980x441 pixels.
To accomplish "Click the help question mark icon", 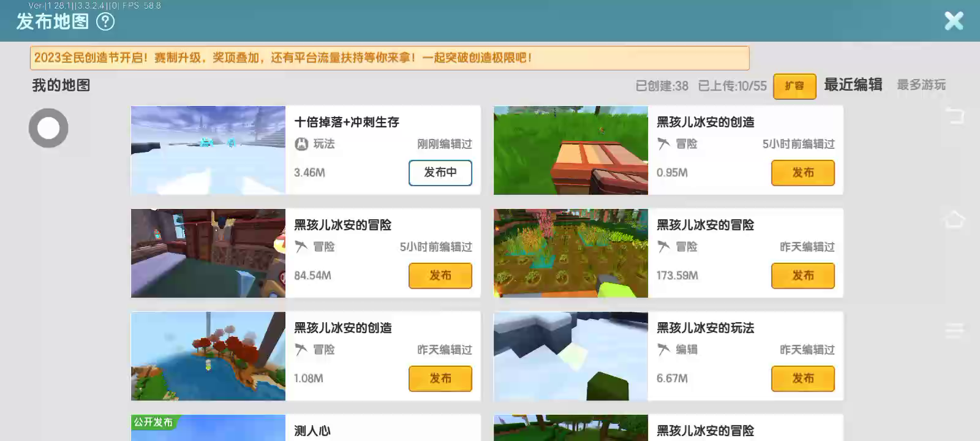I will click(x=105, y=22).
